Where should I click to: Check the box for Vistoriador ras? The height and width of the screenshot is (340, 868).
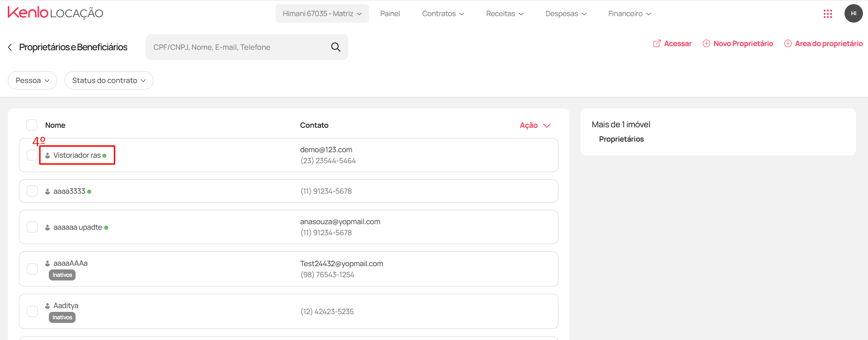32,155
